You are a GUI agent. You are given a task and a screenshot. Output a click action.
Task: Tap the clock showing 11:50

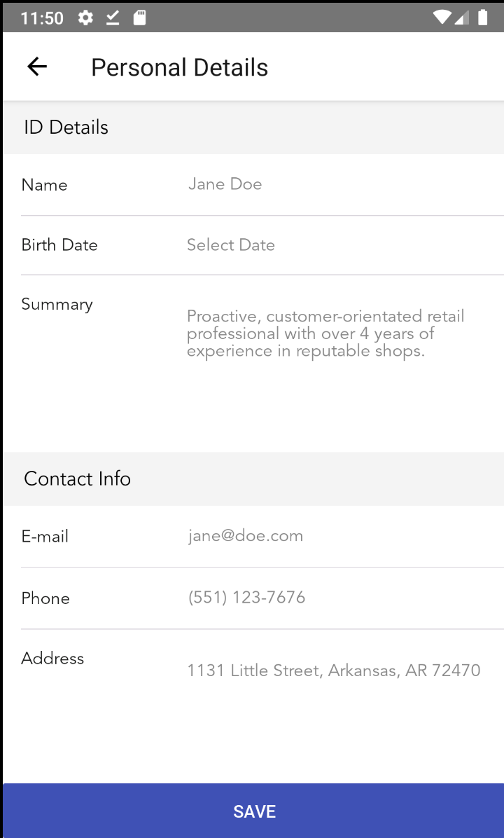tap(41, 18)
